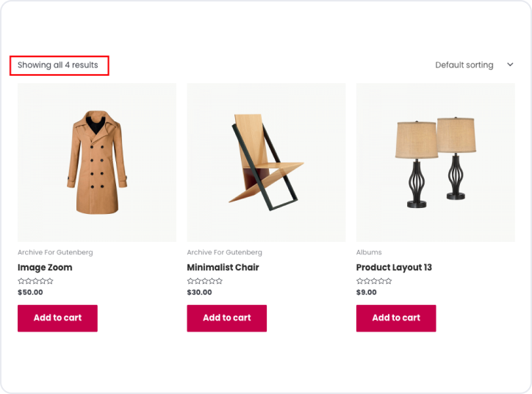This screenshot has height=394, width=532.
Task: Open the table lamps product image
Action: (435, 162)
